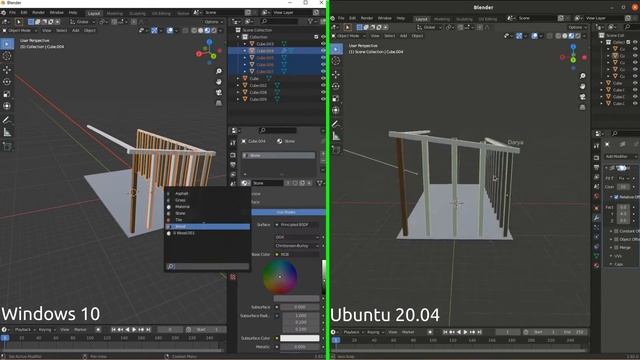640x360 pixels.
Task: Toggle Collection visibility eye in Windows outliner
Action: pos(323,37)
